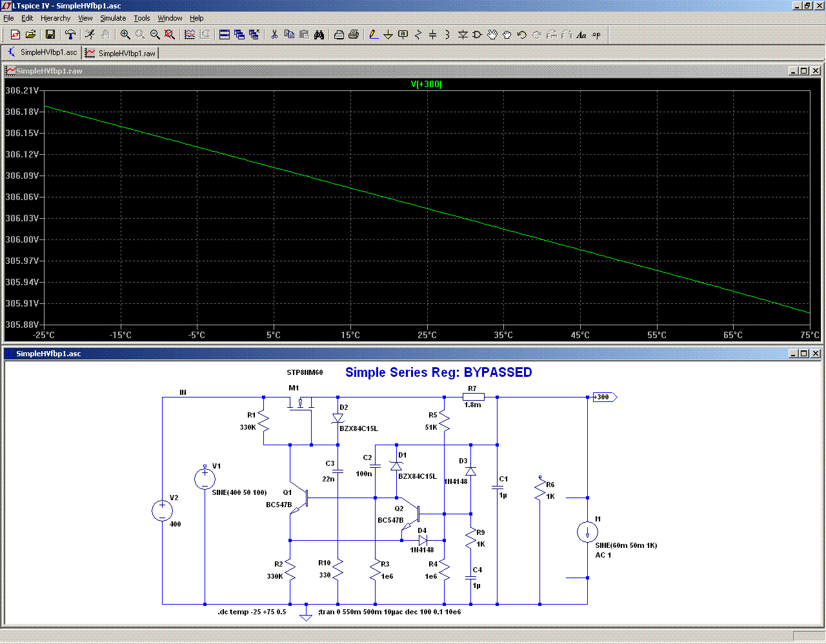Click the Halt simulation hand icon
Image resolution: width=826 pixels, height=644 pixels.
coord(105,35)
